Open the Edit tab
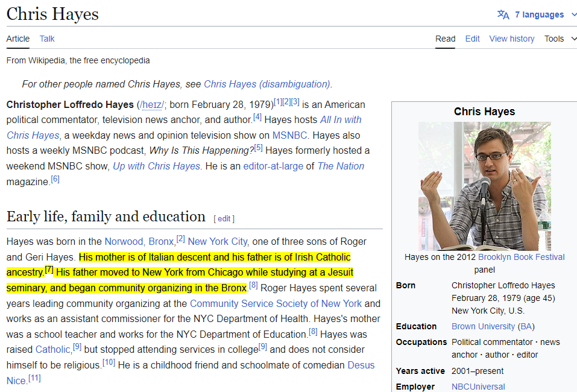Screen dimensions: 577x392 [x=473, y=39]
